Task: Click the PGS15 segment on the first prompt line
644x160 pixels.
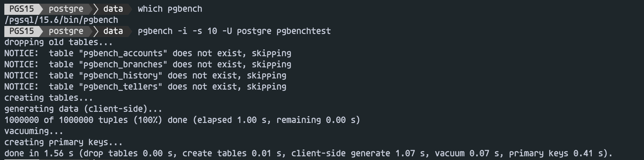Action: 21,9
